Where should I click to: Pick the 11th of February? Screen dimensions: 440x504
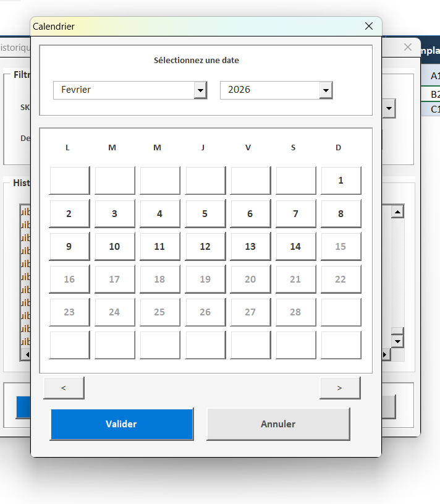point(160,246)
